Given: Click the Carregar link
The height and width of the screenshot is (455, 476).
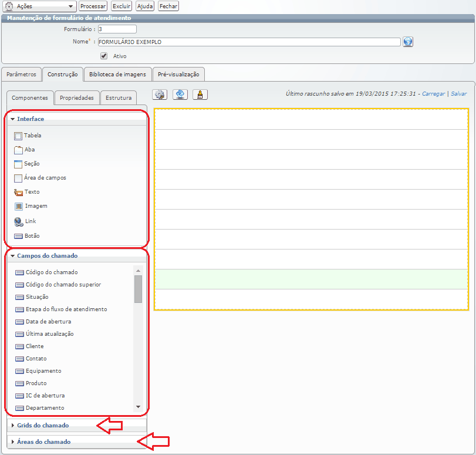Looking at the screenshot, I should [433, 93].
